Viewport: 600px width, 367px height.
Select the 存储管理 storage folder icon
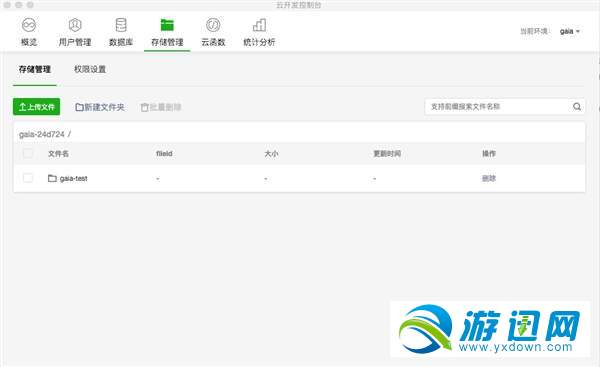(x=167, y=25)
